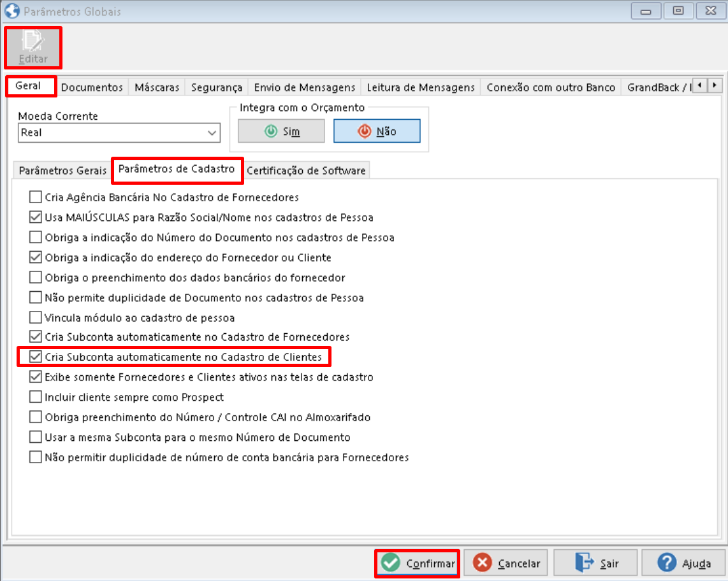Enable Incluir cliente sempre como Prospect
Image resolution: width=728 pixels, height=581 pixels.
[x=35, y=398]
